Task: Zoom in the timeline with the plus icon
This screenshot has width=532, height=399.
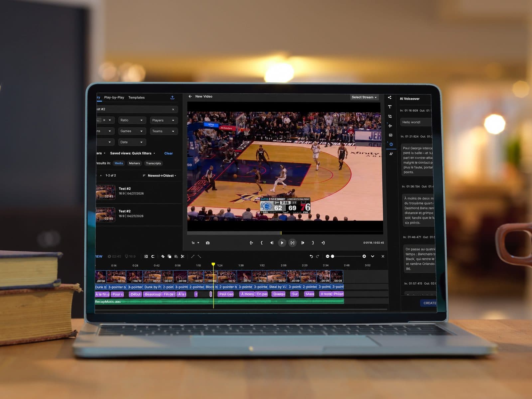Action: [x=364, y=256]
